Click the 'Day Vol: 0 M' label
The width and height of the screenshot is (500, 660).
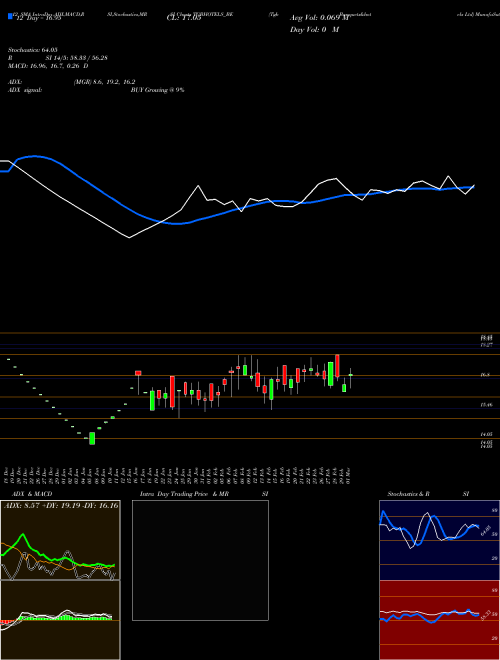(314, 30)
